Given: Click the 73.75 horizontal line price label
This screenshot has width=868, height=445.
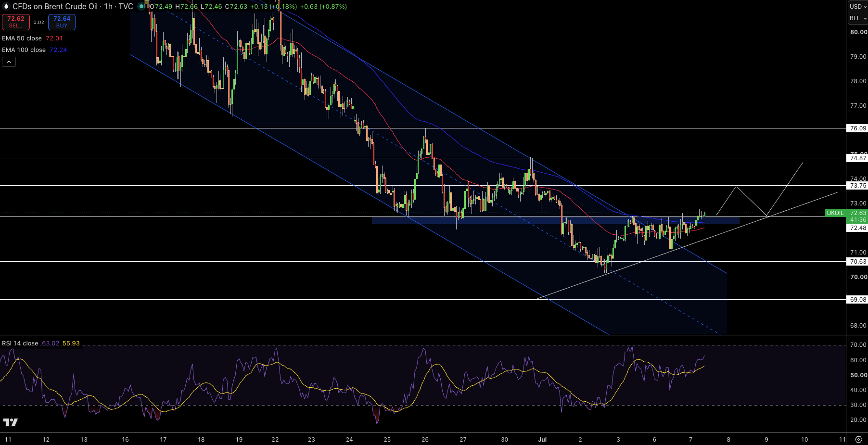Looking at the screenshot, I should [858, 186].
